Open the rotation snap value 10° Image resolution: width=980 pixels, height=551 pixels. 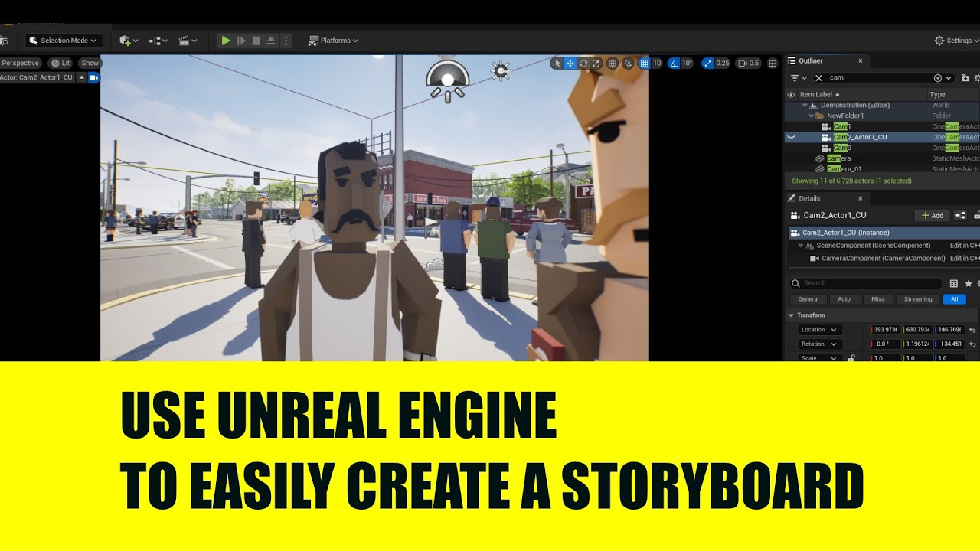pos(687,63)
